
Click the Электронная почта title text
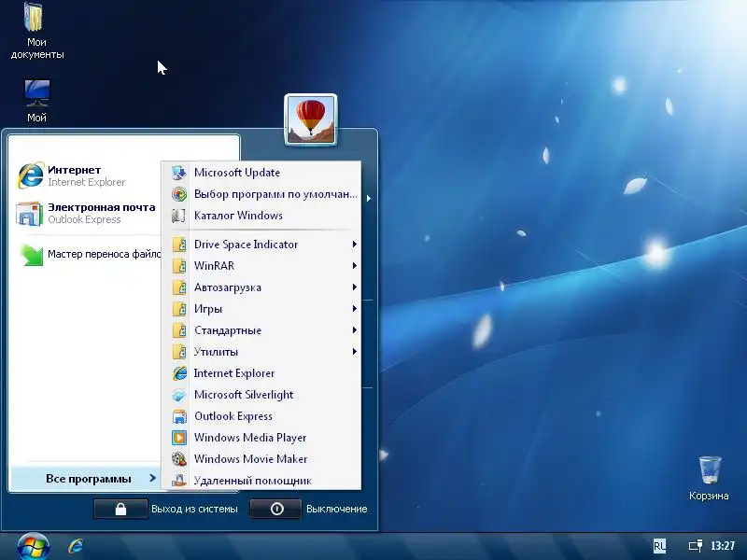[102, 207]
